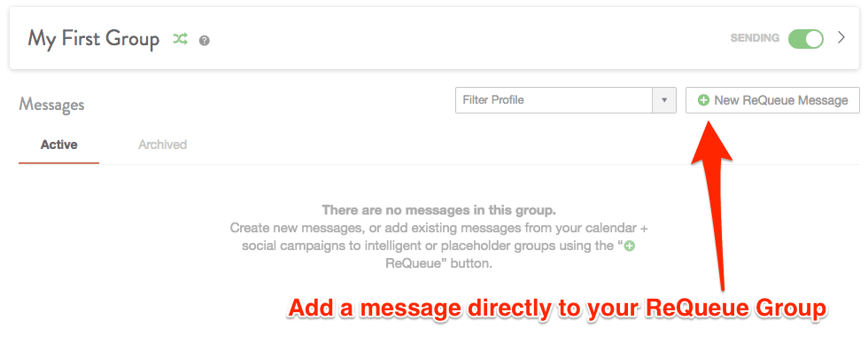Screen dimensions: 868x344
Task: Switch to the Active tab
Action: coord(58,145)
